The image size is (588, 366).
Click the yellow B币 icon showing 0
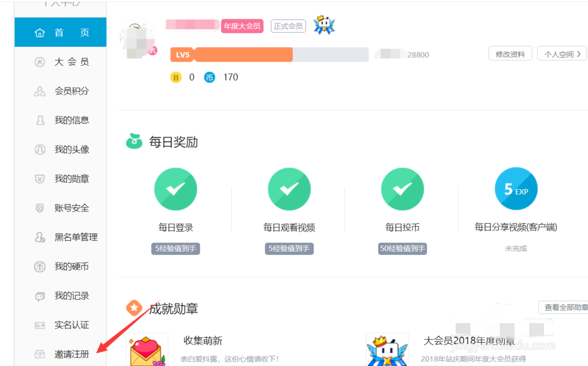pos(176,77)
